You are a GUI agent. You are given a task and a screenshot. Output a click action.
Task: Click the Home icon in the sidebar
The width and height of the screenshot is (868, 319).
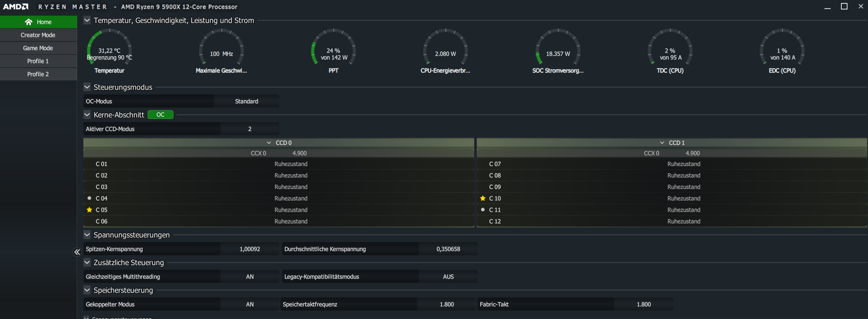point(28,22)
